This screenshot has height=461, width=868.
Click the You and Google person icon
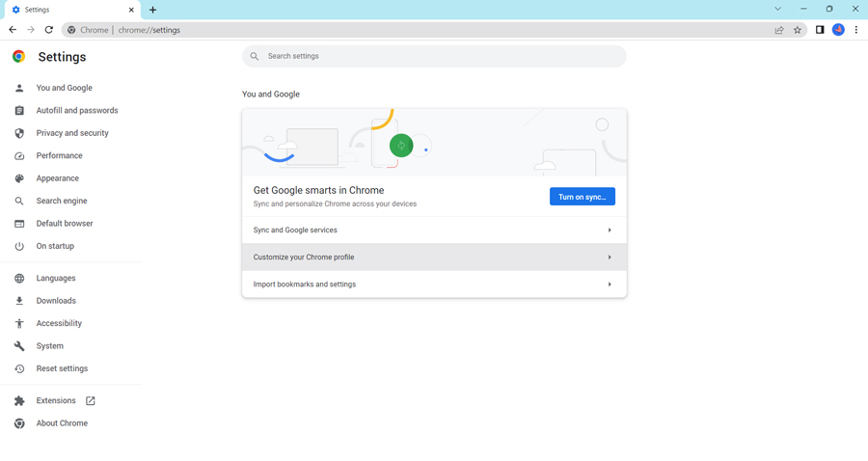click(19, 88)
